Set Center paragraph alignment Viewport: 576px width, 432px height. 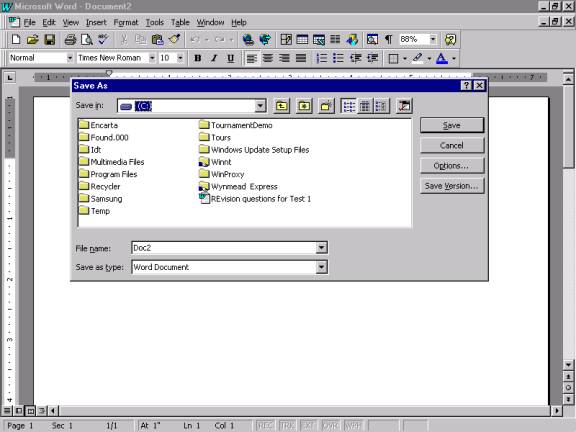(x=268, y=58)
